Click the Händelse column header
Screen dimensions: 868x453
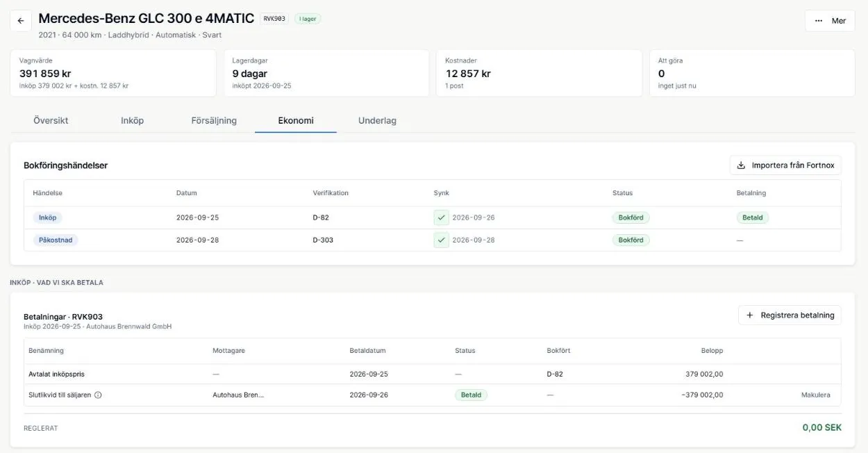point(48,193)
